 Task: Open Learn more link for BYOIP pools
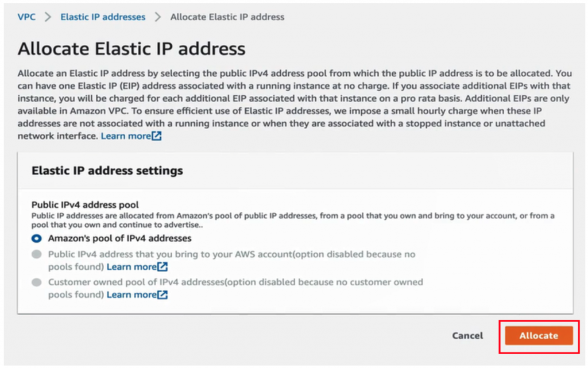pos(137,267)
